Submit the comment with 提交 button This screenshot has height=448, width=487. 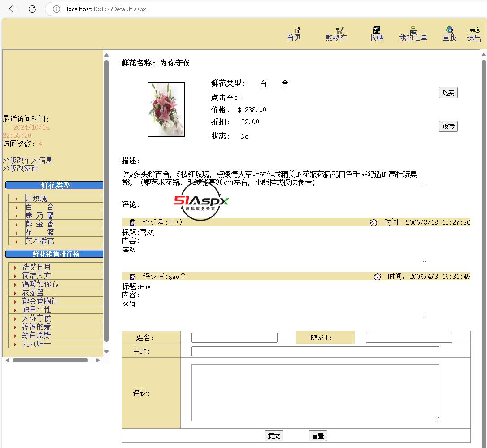click(x=274, y=435)
